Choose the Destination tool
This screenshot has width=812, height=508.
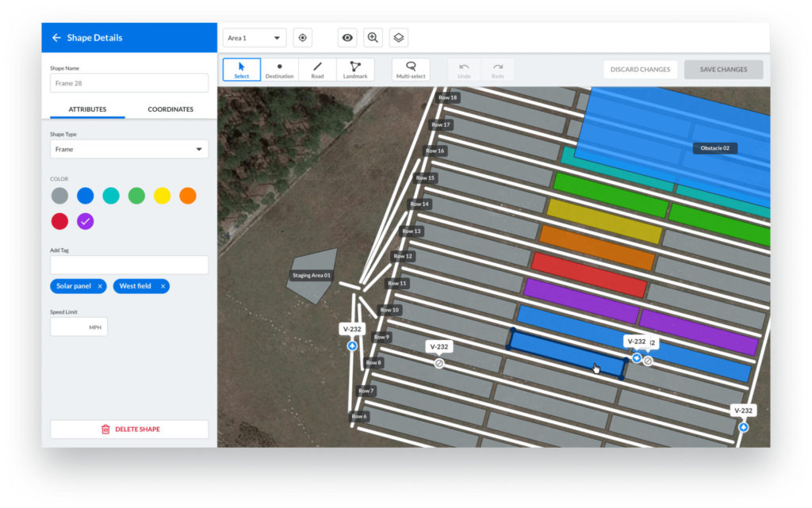tap(280, 70)
